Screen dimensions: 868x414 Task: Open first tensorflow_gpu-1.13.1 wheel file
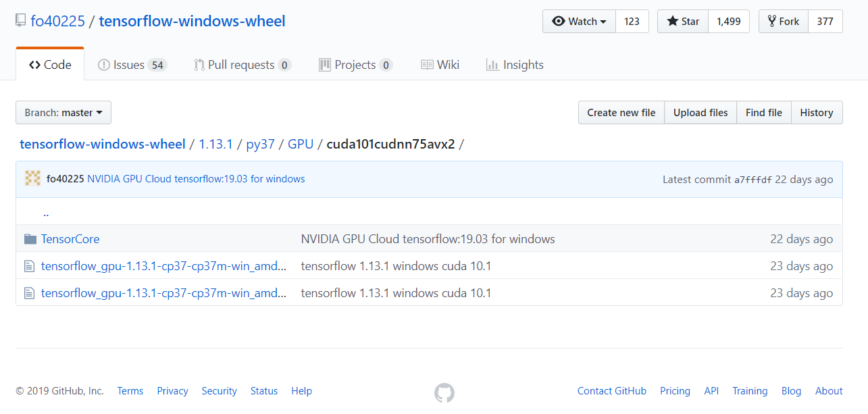point(163,266)
